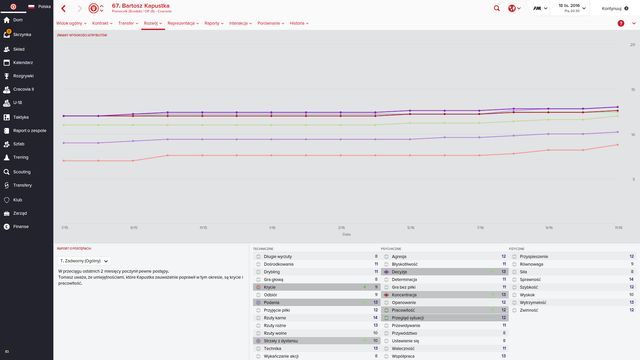Tick the Dośrodkowania attribute checkbox
This screenshot has height=360, width=640.
258,264
